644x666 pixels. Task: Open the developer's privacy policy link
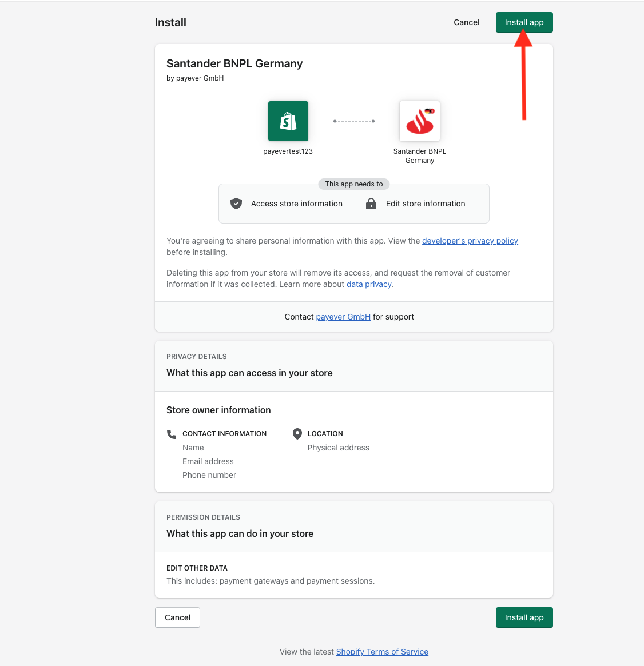tap(470, 241)
